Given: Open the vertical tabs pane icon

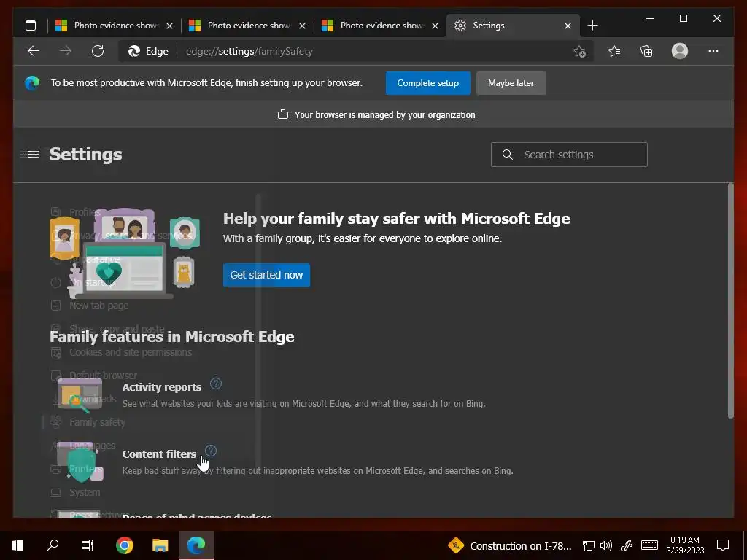Looking at the screenshot, I should coord(31,26).
